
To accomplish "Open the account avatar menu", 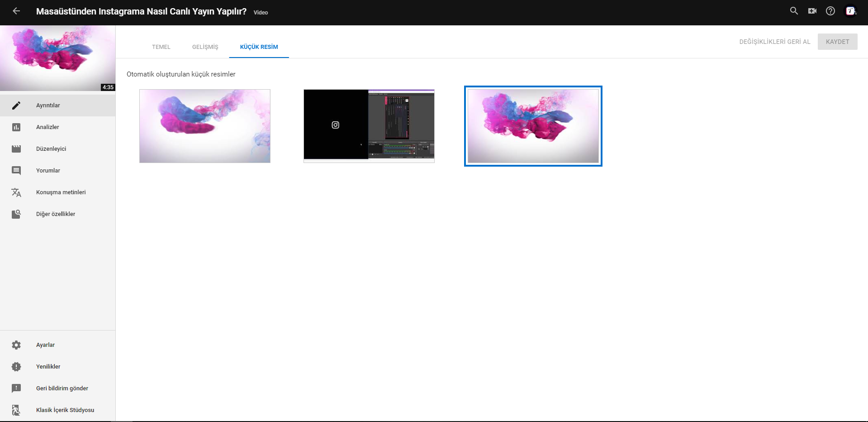I will [x=851, y=11].
